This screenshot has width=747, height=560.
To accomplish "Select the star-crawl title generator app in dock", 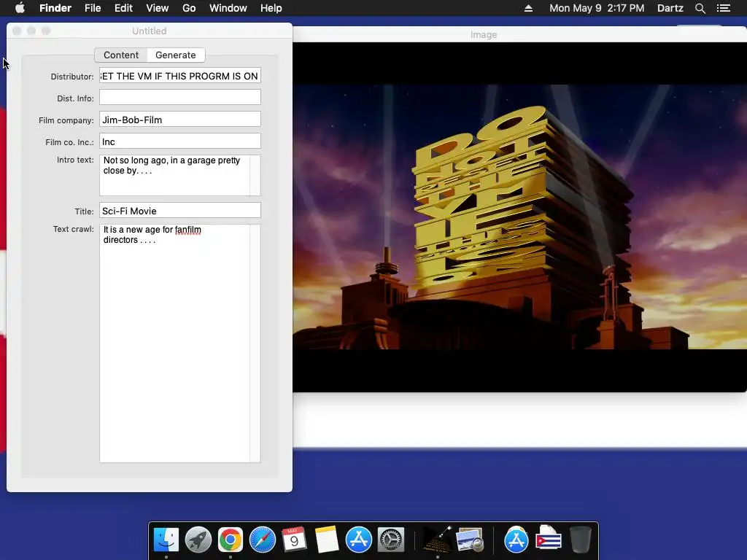I will (x=438, y=540).
